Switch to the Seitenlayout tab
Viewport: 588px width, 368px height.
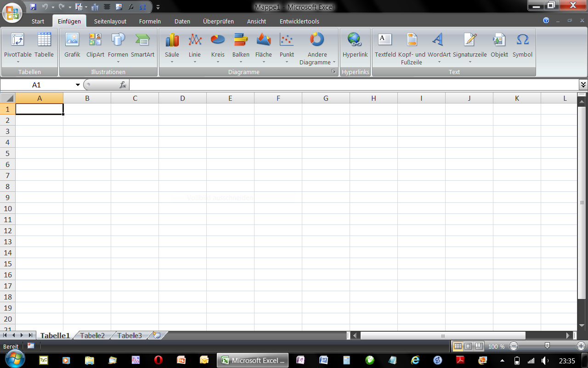[x=110, y=21]
